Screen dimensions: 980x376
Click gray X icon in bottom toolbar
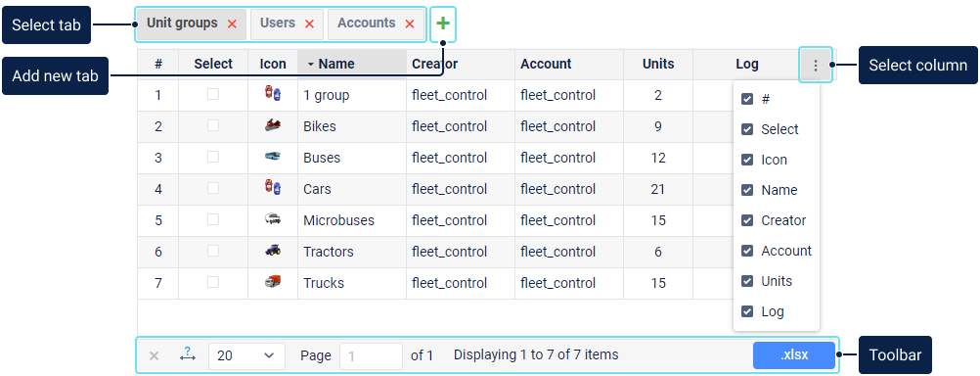click(x=154, y=356)
